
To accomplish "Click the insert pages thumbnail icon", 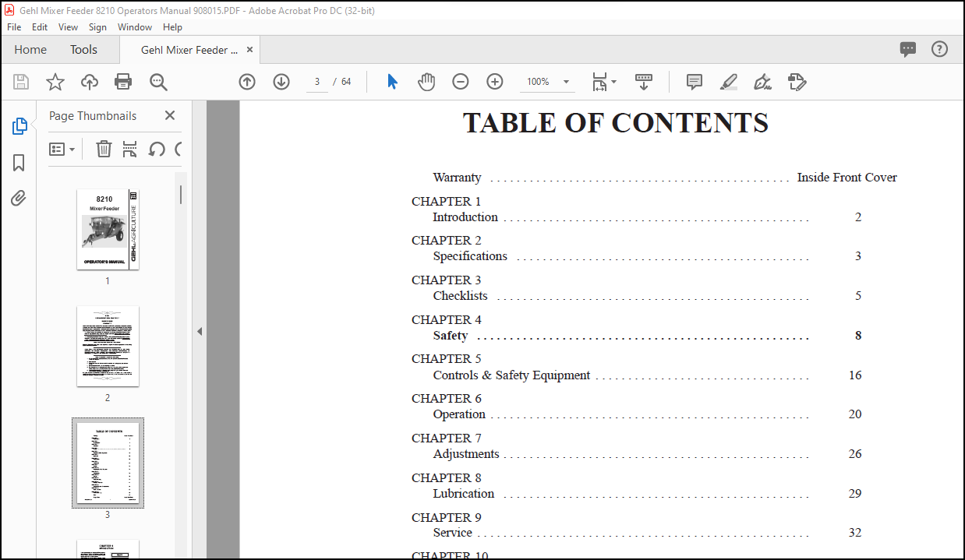I will click(x=130, y=149).
